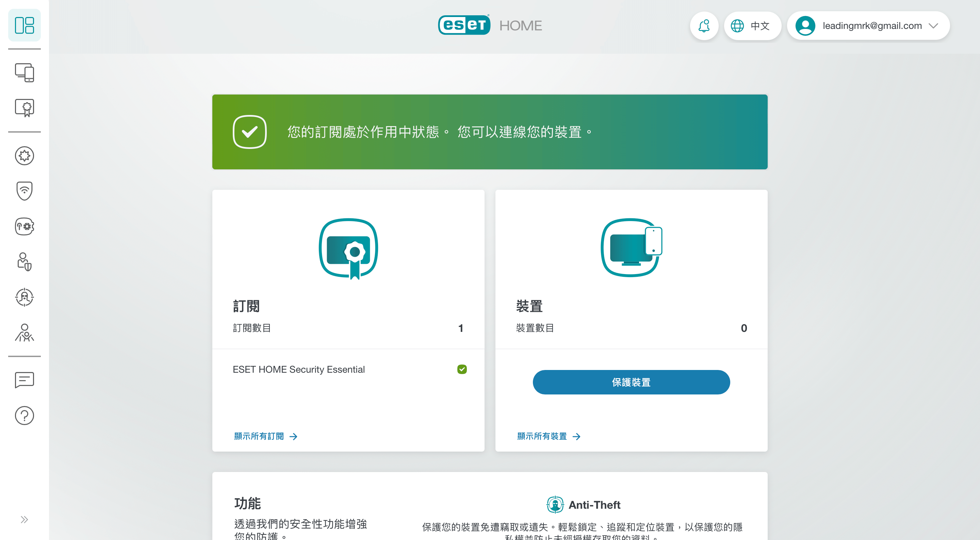This screenshot has width=980, height=540.
Task: Click the 訂閱 card heading
Action: [x=246, y=306]
